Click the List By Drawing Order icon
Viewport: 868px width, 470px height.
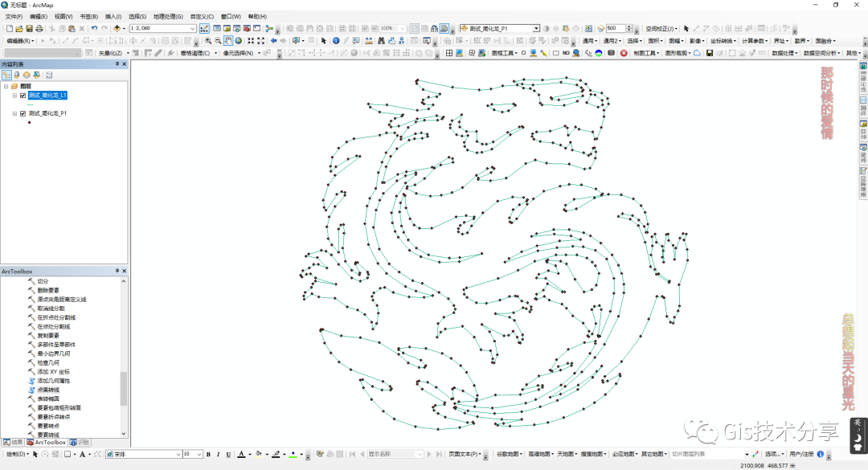click(6, 75)
